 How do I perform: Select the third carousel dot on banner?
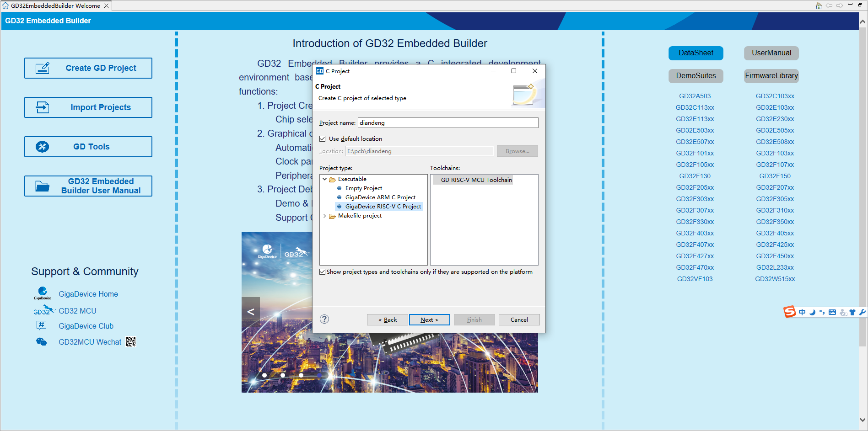point(301,375)
